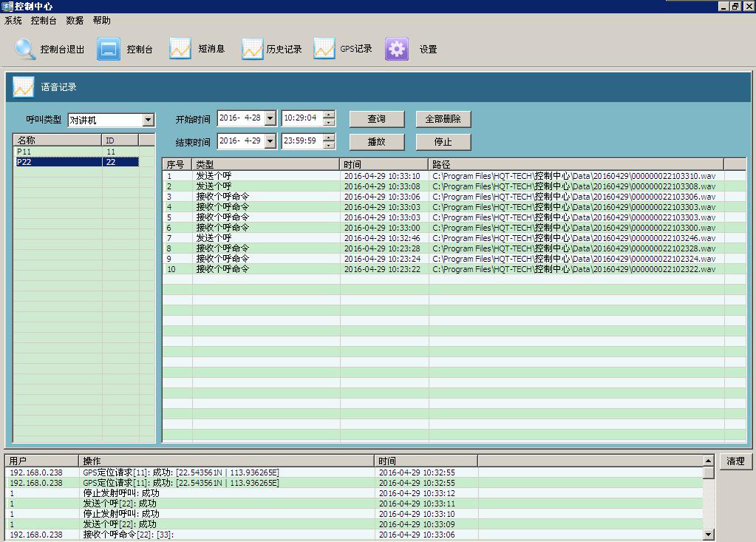The image size is (756, 542).
Task: Click the 设置 toolbar label
Action: [x=428, y=50]
